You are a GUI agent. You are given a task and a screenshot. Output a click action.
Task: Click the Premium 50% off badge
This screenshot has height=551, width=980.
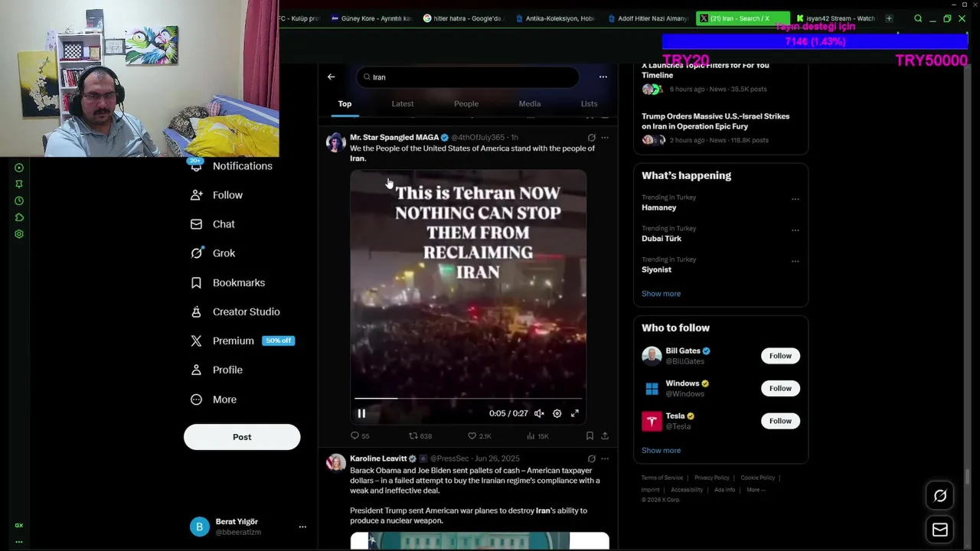pyautogui.click(x=278, y=341)
